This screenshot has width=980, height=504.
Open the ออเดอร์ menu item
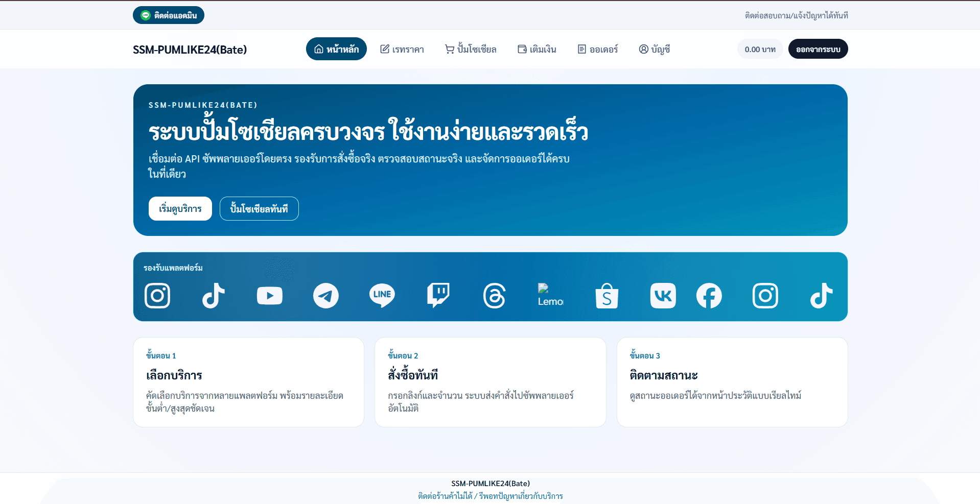(x=597, y=49)
